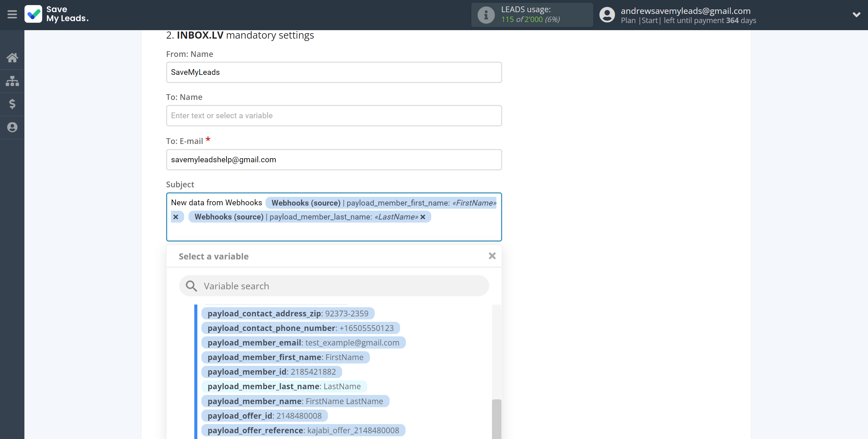Screen dimensions: 868x439
Task: Open the billing dollar sidebar icon
Action: [x=12, y=104]
